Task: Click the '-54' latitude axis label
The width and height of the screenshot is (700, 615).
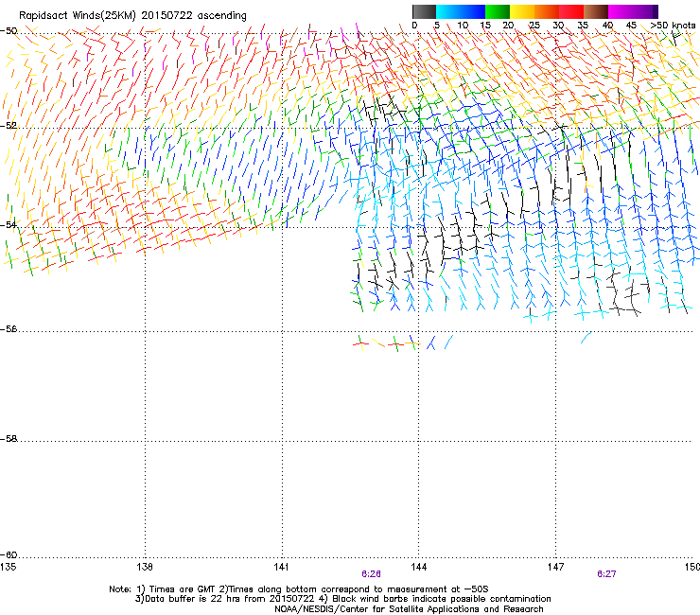Action: 9,224
